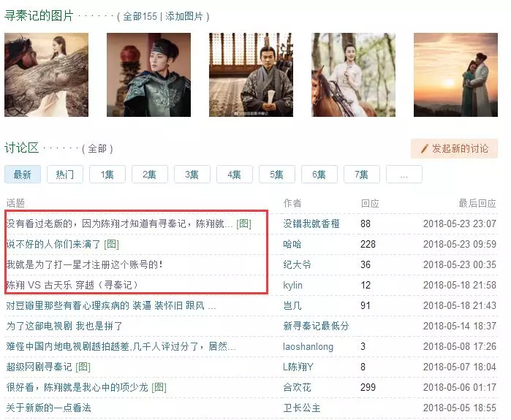Image resolution: width=511 pixels, height=420 pixels.
Task: Open photo of woman beside horse and tree trunk
Action: click(x=46, y=75)
